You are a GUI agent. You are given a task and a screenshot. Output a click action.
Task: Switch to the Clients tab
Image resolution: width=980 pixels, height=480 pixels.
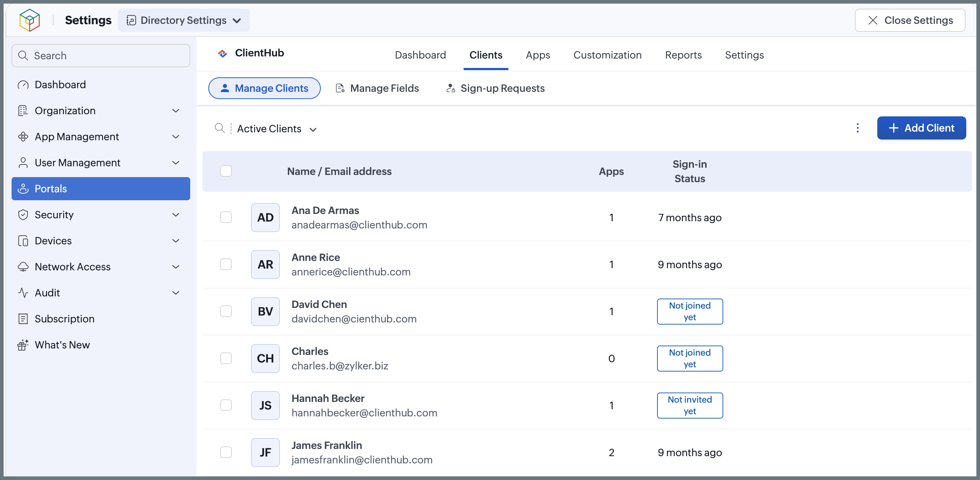486,55
